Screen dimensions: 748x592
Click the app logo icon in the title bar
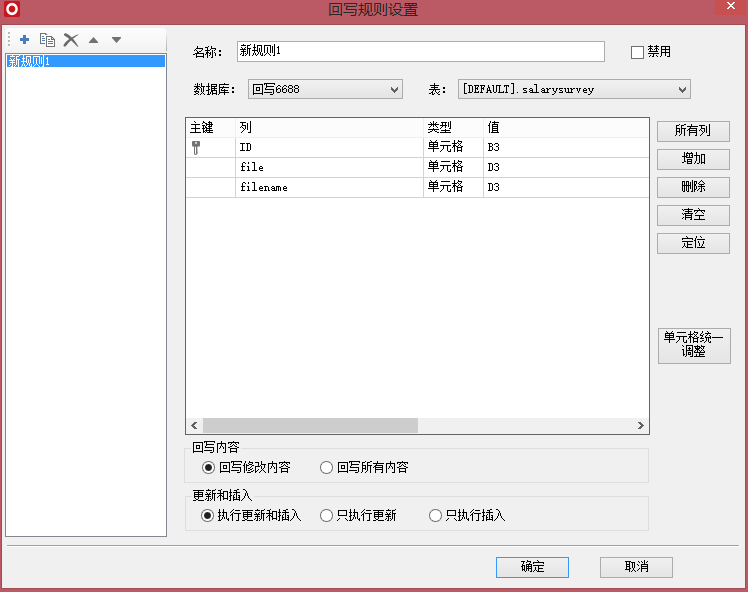tap(11, 9)
